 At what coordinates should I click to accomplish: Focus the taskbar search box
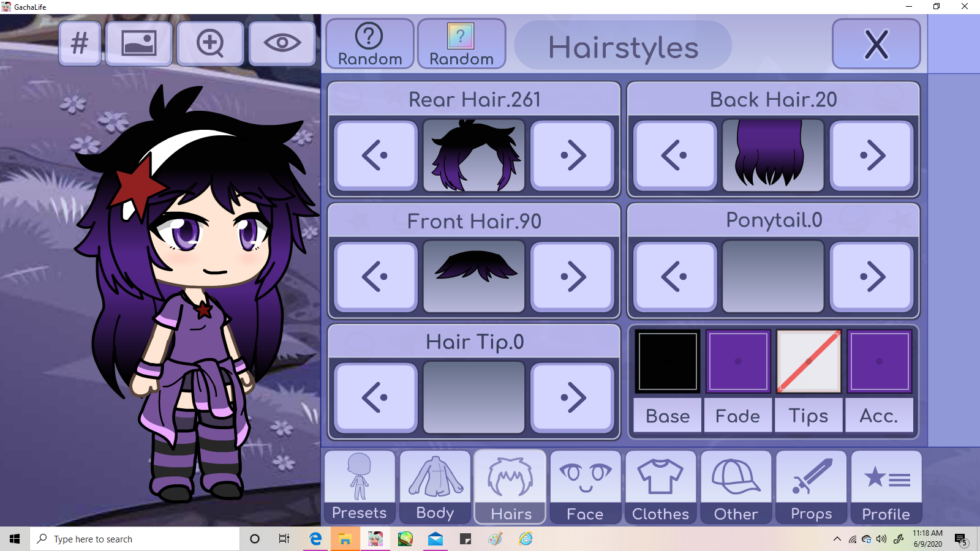[135, 539]
